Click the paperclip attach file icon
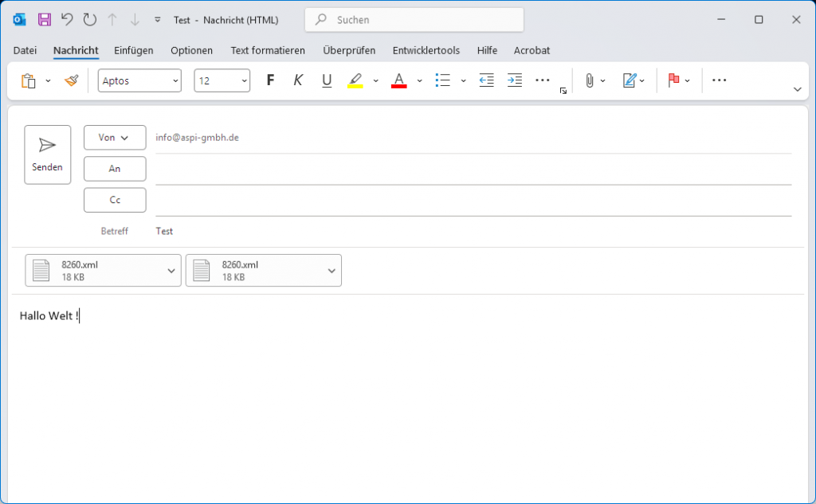The height and width of the screenshot is (504, 816). pyautogui.click(x=589, y=80)
